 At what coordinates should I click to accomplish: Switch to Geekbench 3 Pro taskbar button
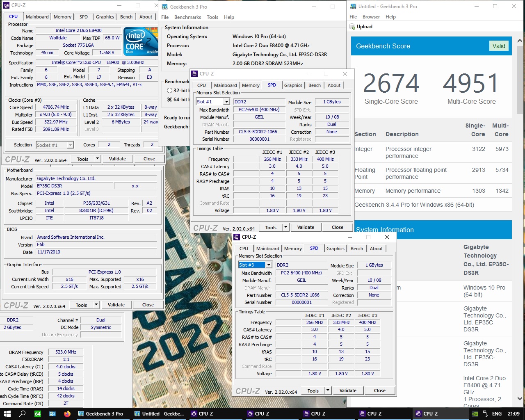[101, 413]
